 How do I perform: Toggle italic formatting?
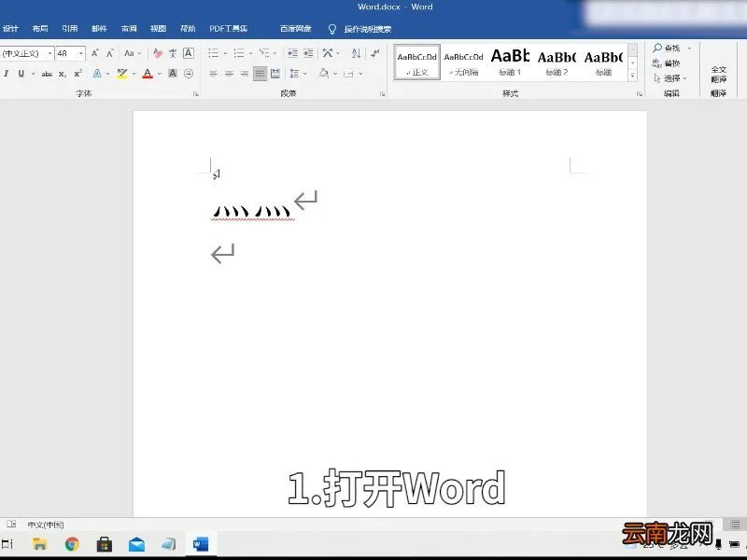7,74
